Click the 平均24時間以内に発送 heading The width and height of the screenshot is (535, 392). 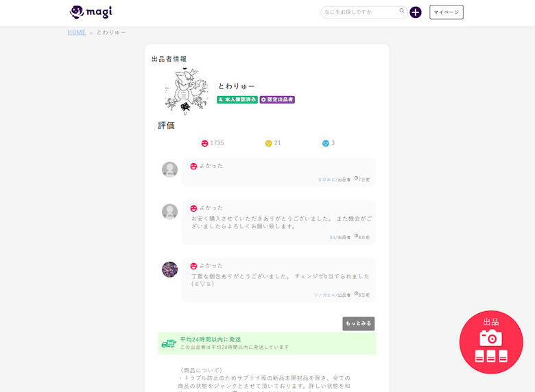211,339
